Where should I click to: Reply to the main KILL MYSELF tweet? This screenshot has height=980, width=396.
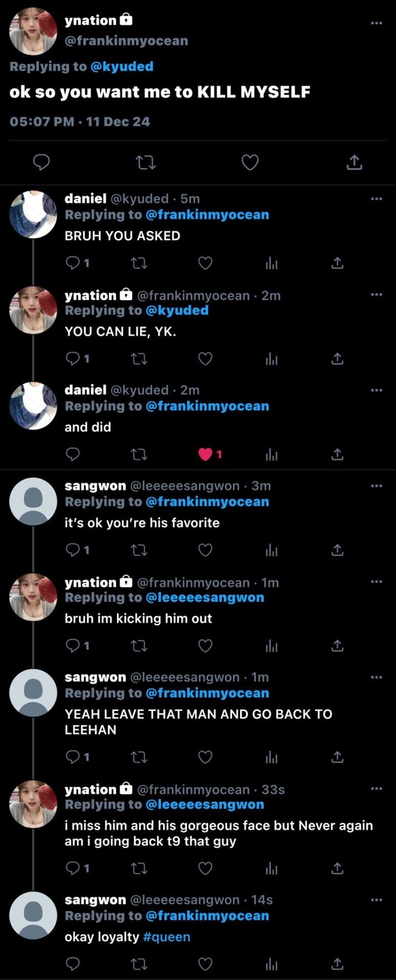pos(41,162)
